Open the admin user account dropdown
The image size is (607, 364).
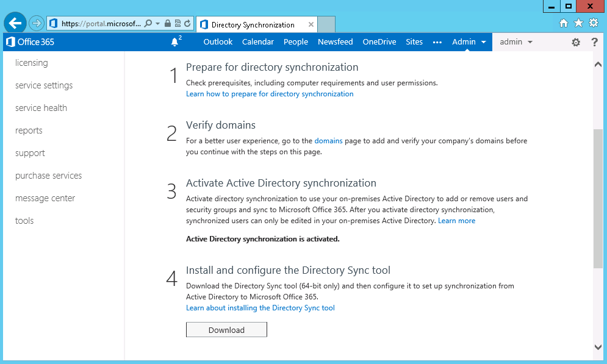click(x=516, y=42)
